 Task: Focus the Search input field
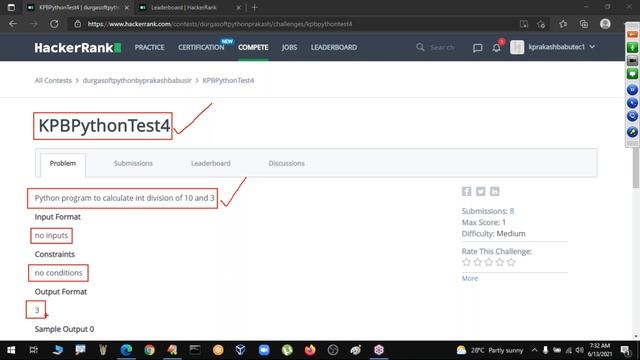click(x=442, y=48)
